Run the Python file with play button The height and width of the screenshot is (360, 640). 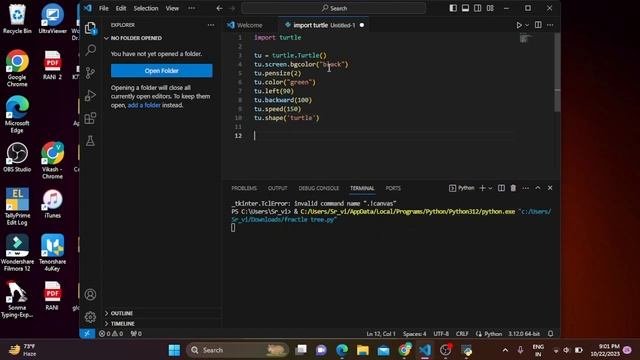pos(519,25)
